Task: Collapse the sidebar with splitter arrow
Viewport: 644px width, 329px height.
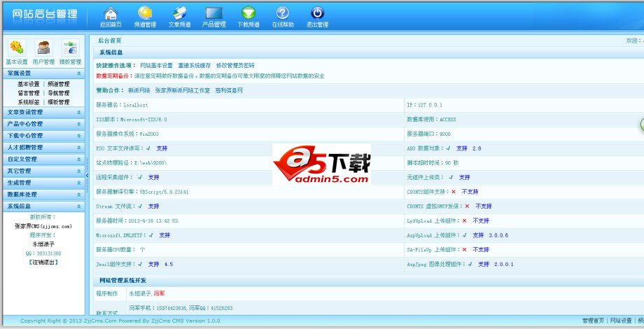Action: click(87, 176)
